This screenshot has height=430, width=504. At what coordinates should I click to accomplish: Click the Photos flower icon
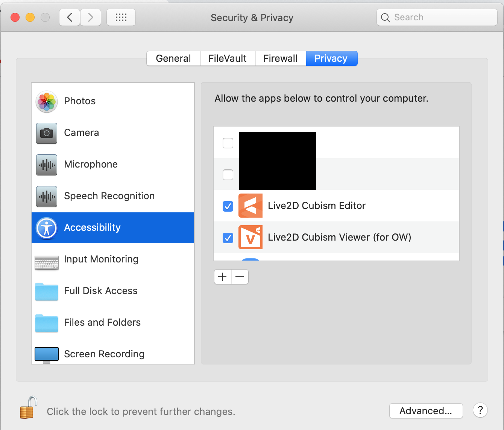[x=47, y=102]
